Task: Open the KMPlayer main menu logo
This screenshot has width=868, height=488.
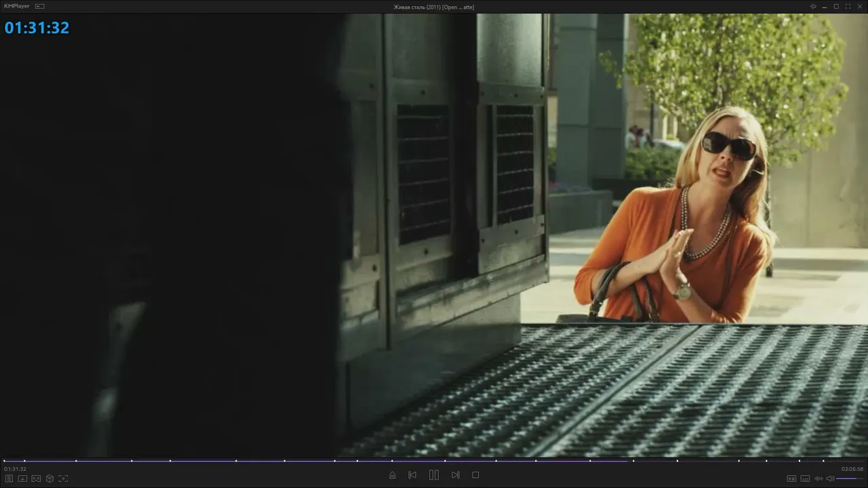Action: pos(17,6)
